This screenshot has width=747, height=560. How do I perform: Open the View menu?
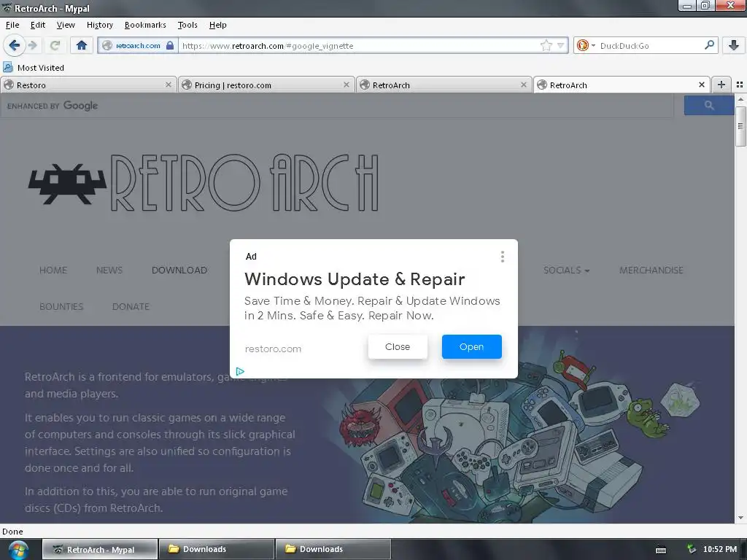pyautogui.click(x=66, y=25)
